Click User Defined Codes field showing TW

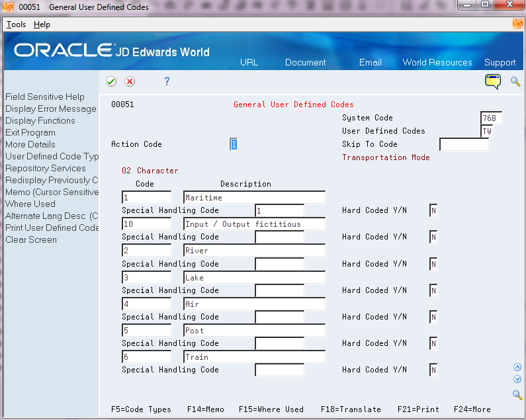(487, 131)
